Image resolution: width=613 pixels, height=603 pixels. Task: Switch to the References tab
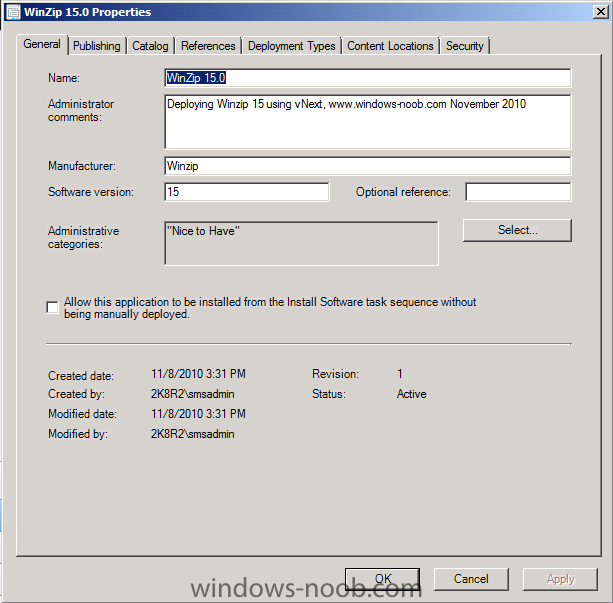click(208, 46)
